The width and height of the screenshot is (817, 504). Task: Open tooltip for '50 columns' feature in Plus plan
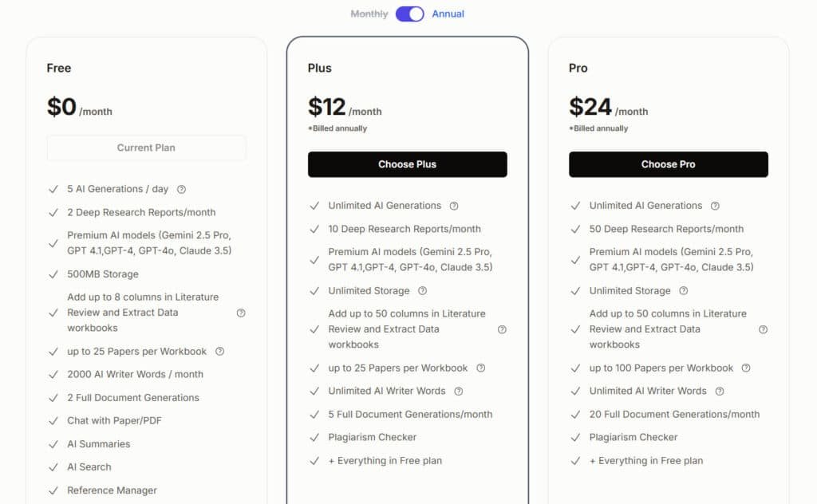pyautogui.click(x=502, y=329)
